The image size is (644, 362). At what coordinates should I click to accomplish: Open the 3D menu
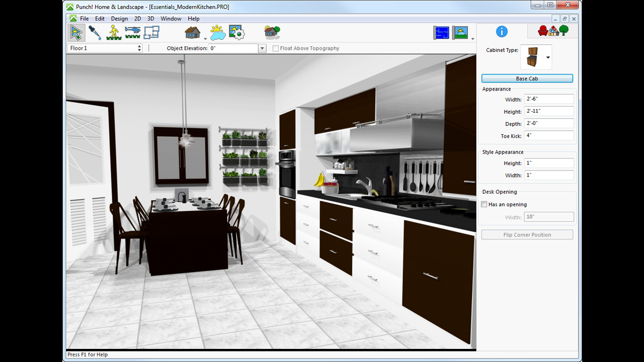(x=150, y=18)
